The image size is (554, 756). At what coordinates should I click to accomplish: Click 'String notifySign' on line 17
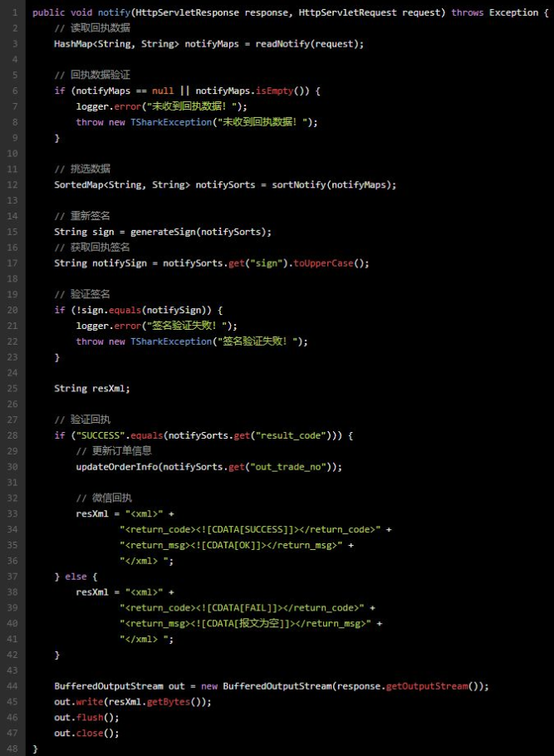(x=101, y=263)
